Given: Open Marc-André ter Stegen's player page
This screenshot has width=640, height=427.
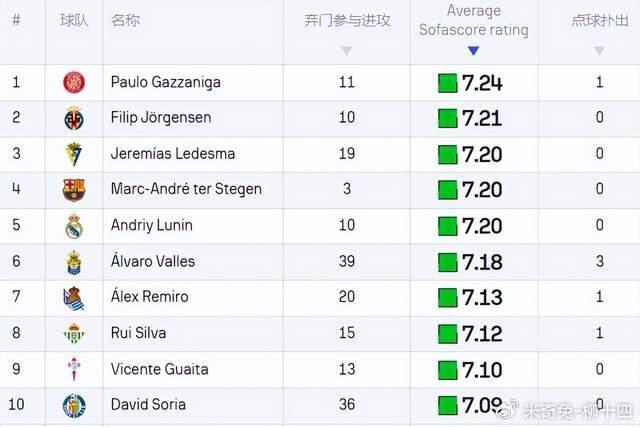Looking at the screenshot, I should (186, 189).
